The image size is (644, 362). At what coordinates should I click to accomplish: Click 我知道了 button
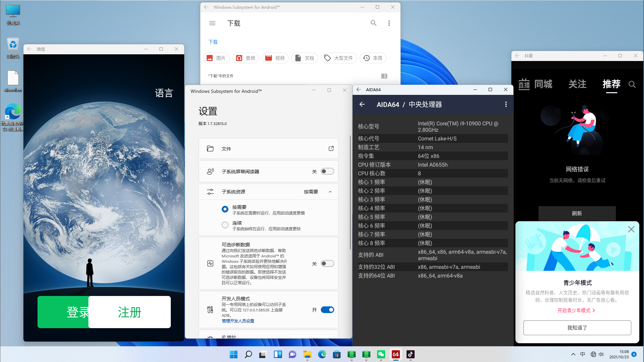coord(577,327)
